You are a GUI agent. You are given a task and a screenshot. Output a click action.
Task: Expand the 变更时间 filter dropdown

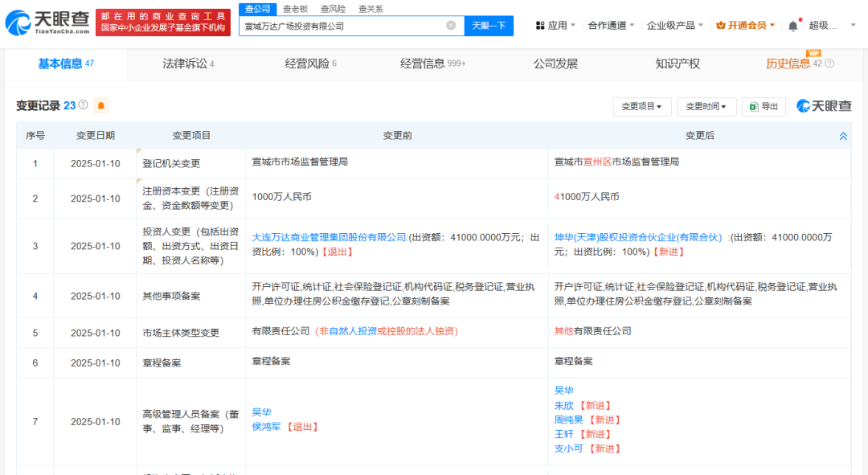click(706, 106)
